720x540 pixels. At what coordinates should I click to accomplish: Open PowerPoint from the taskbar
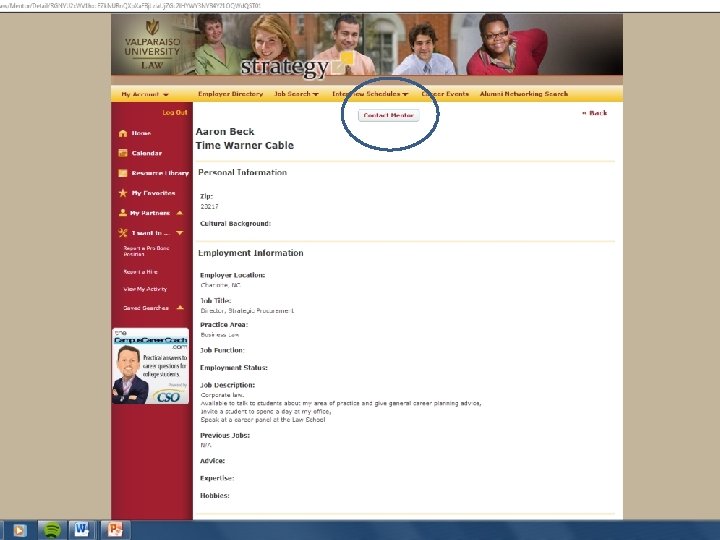tap(115, 530)
